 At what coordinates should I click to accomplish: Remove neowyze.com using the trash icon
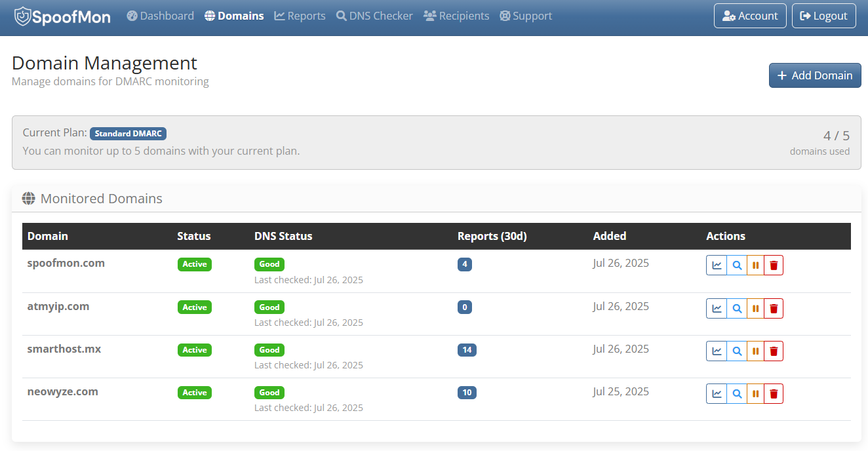point(774,393)
